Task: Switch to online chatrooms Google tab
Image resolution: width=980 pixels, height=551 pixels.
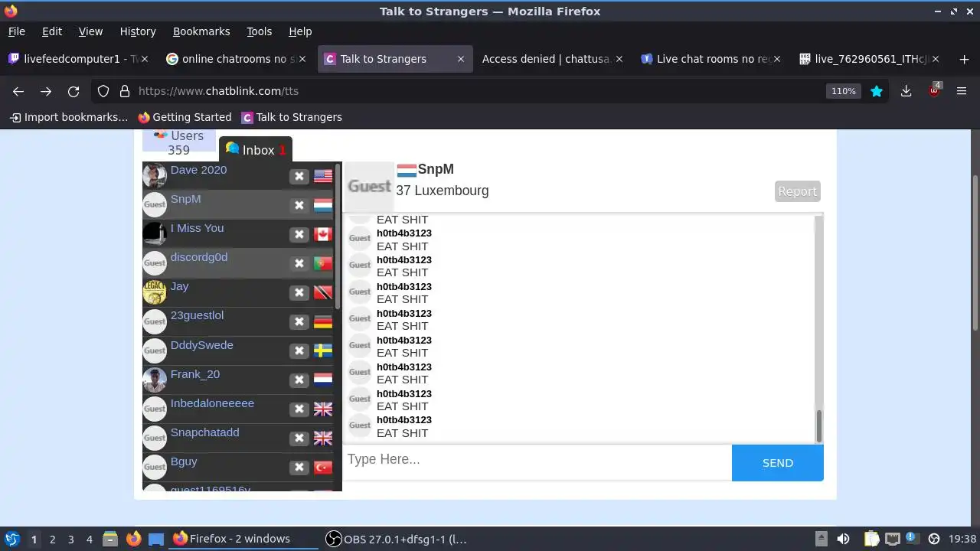Action: [236, 59]
